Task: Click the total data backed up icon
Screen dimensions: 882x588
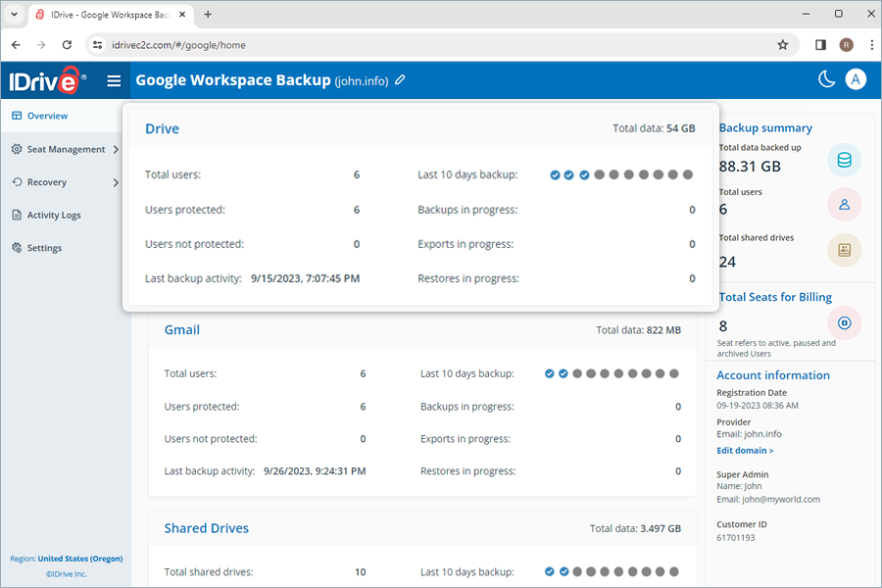Action: pyautogui.click(x=844, y=161)
